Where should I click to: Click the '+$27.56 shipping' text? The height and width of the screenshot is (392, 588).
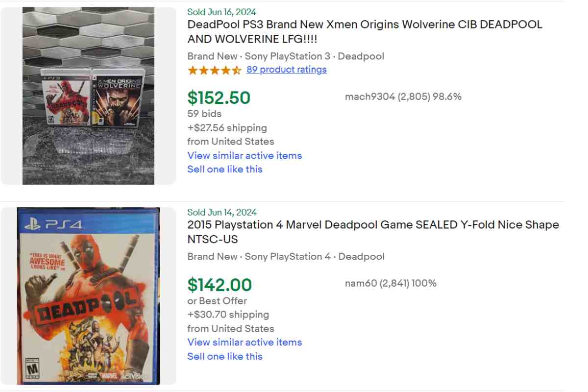tap(227, 128)
